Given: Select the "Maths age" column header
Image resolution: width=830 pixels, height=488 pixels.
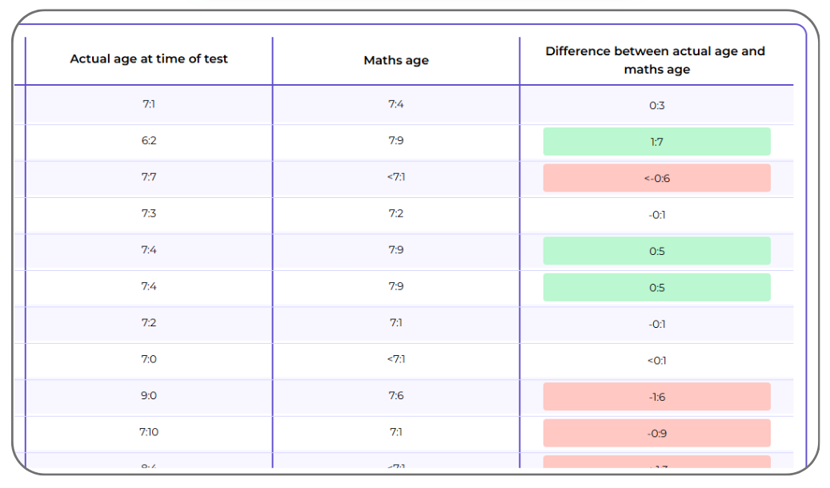Looking at the screenshot, I should [x=396, y=60].
